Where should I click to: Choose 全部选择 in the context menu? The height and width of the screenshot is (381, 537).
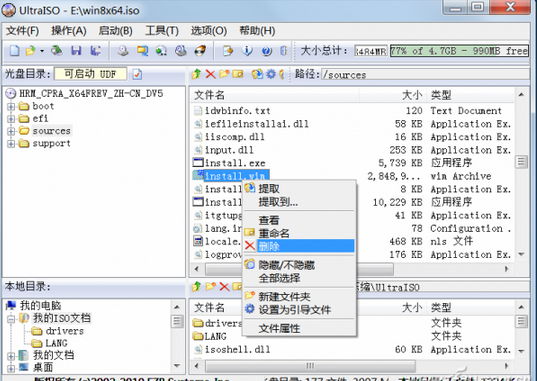[x=299, y=278]
